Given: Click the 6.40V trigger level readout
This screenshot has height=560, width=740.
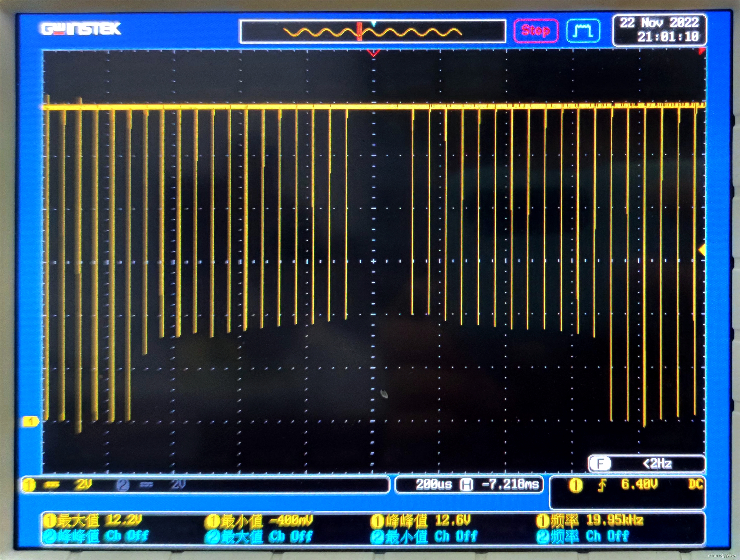Looking at the screenshot, I should tap(639, 484).
